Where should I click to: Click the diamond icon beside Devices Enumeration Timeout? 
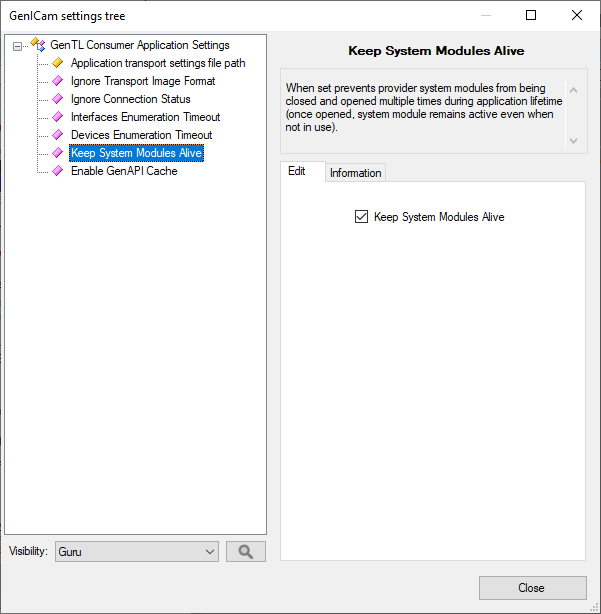pos(57,135)
